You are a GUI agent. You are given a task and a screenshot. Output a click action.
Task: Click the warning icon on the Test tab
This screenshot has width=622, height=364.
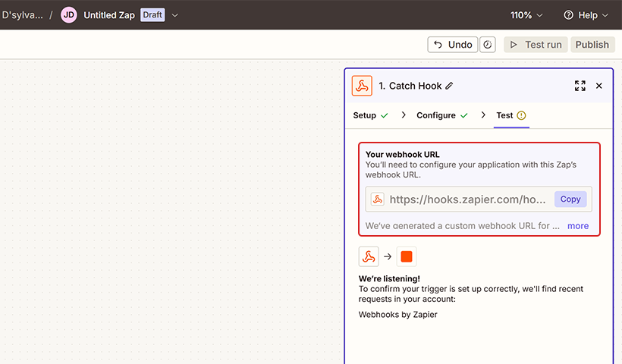[521, 115]
